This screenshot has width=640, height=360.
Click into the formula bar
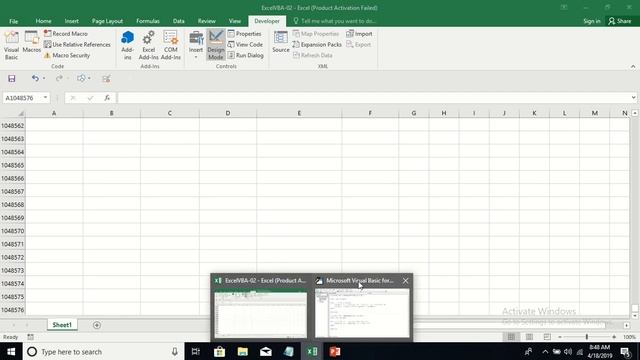click(x=373, y=98)
